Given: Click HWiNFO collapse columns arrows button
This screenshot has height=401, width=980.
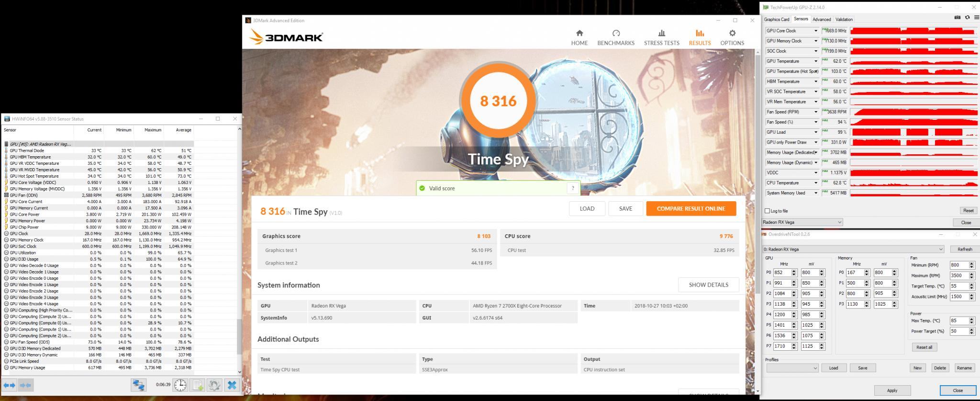Looking at the screenshot, I should pos(26,385).
